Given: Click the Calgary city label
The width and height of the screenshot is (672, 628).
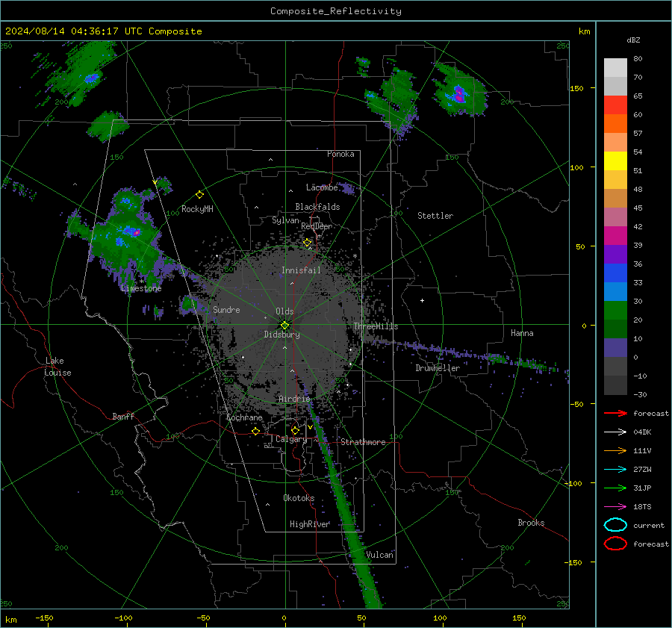Looking at the screenshot, I should click(291, 439).
